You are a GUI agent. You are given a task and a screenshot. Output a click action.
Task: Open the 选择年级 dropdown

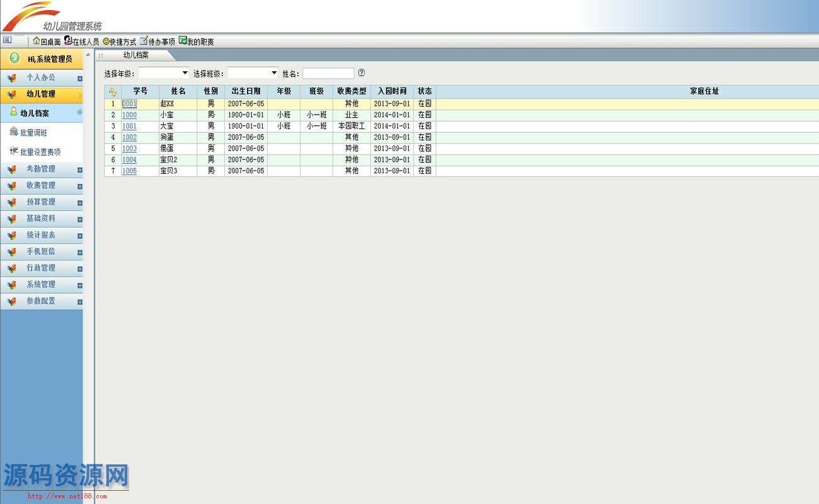(185, 73)
